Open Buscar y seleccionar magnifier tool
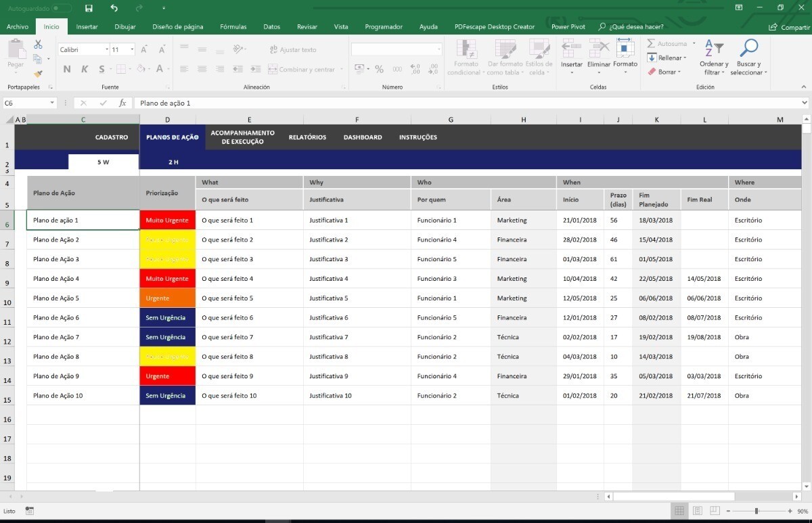812x523 pixels. (x=748, y=49)
